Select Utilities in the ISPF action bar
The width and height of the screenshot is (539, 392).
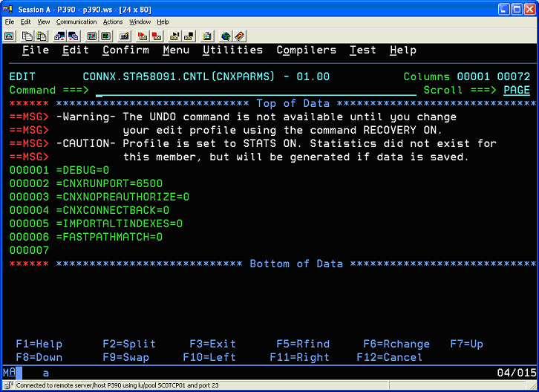pyautogui.click(x=232, y=50)
